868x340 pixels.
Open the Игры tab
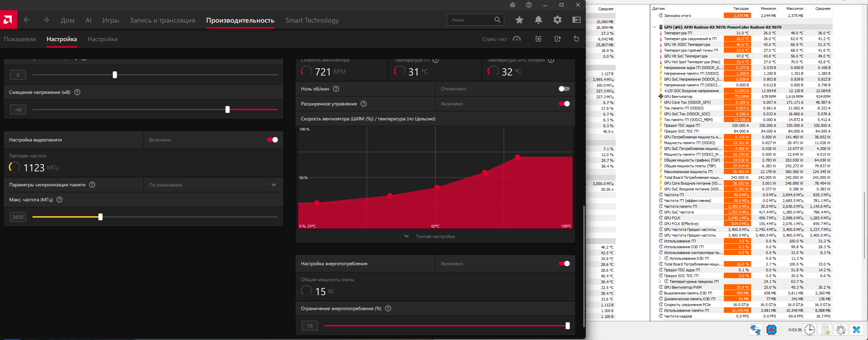[x=111, y=20]
